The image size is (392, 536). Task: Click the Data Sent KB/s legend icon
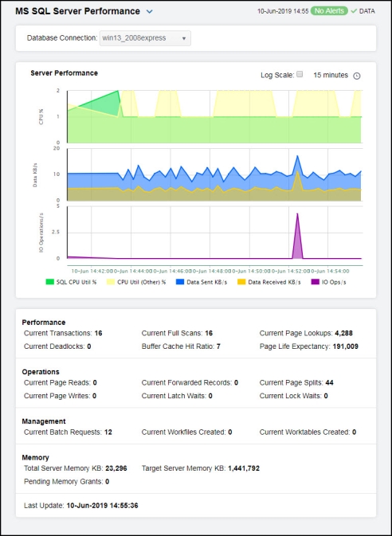tap(181, 282)
